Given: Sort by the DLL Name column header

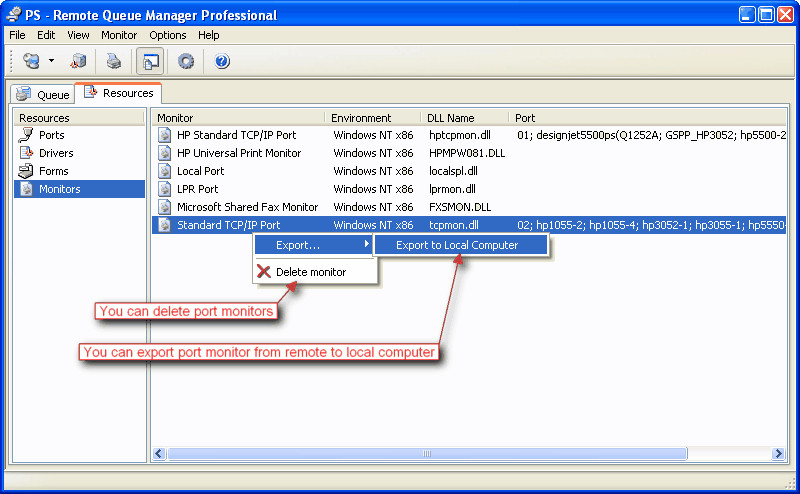Looking at the screenshot, I should 450,118.
